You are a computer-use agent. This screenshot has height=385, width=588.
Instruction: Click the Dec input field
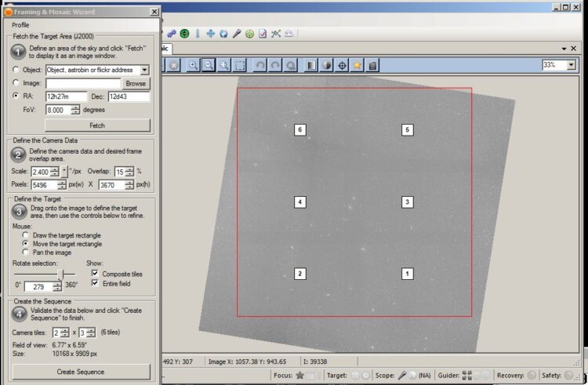click(129, 96)
